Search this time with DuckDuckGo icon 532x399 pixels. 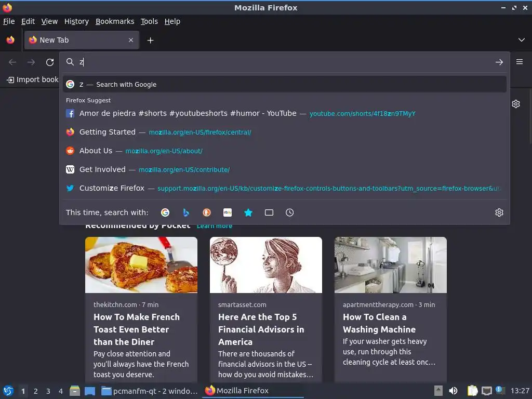coord(207,212)
